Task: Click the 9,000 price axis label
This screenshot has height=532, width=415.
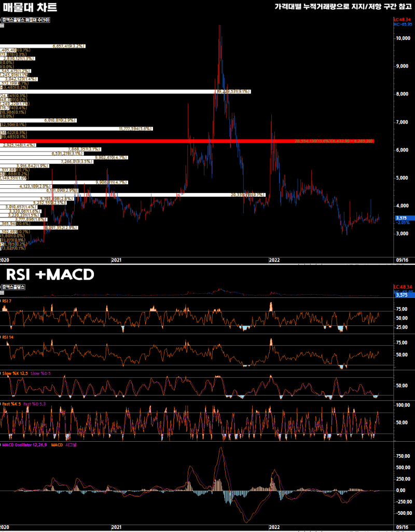Action: (x=403, y=66)
